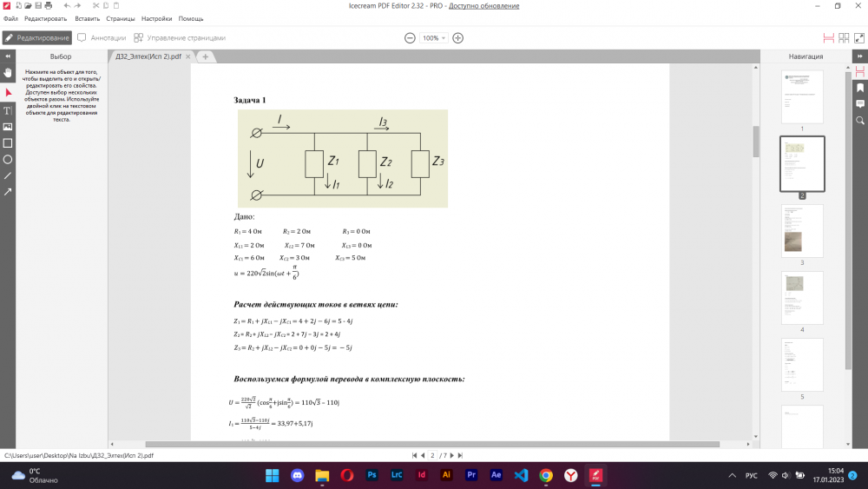Image resolution: width=868 pixels, height=489 pixels.
Task: Collapse the left Выбор panel
Action: coord(8,56)
